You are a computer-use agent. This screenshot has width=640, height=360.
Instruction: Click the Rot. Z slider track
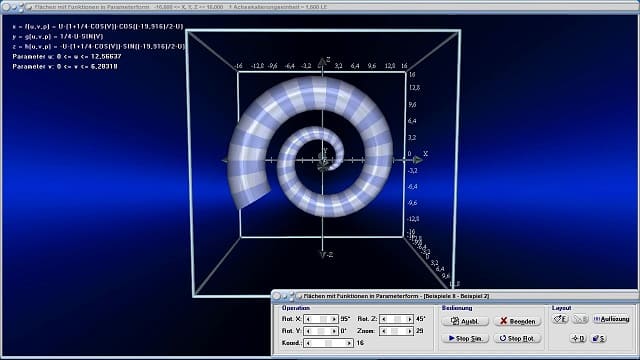click(x=396, y=319)
